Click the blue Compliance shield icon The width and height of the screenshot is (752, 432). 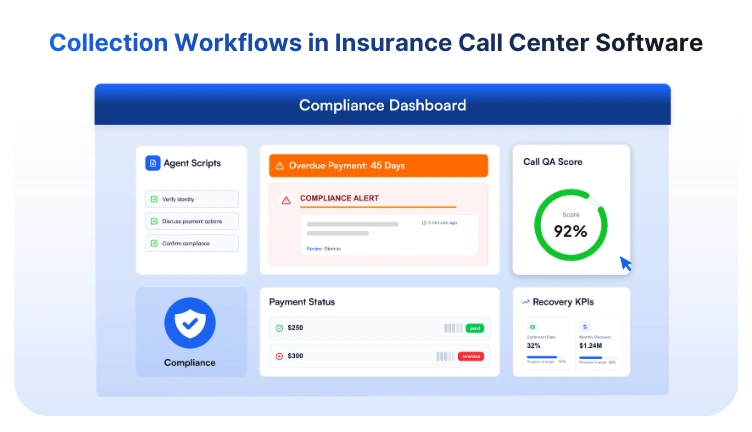click(190, 323)
